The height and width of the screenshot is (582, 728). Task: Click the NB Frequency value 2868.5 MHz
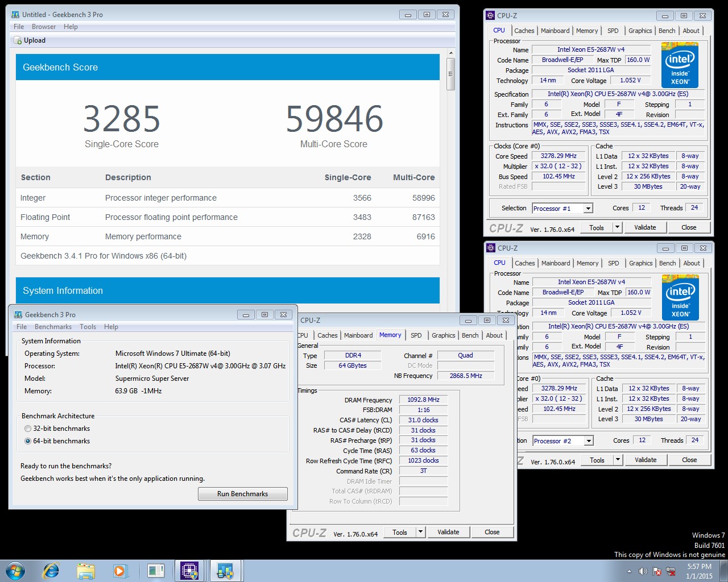click(x=466, y=376)
